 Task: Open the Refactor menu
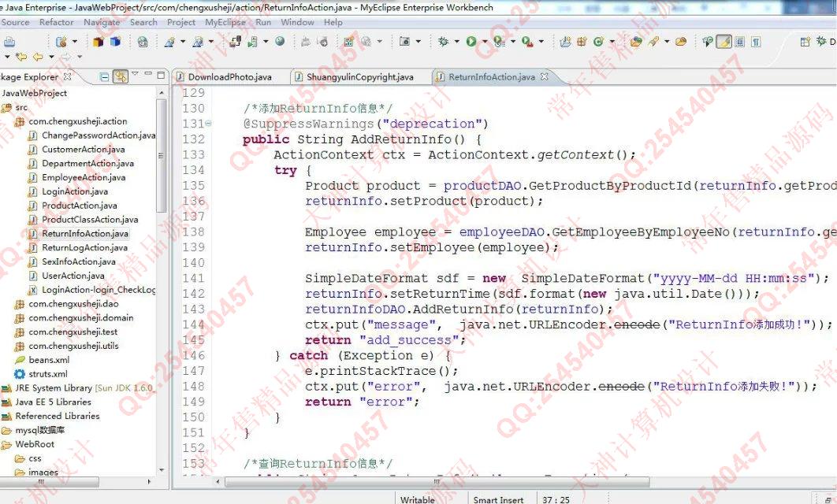click(57, 22)
